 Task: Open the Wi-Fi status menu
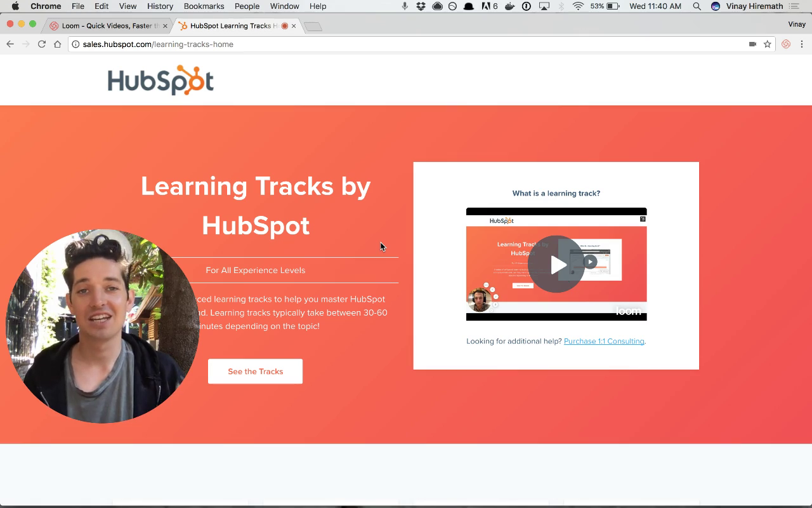coord(578,6)
